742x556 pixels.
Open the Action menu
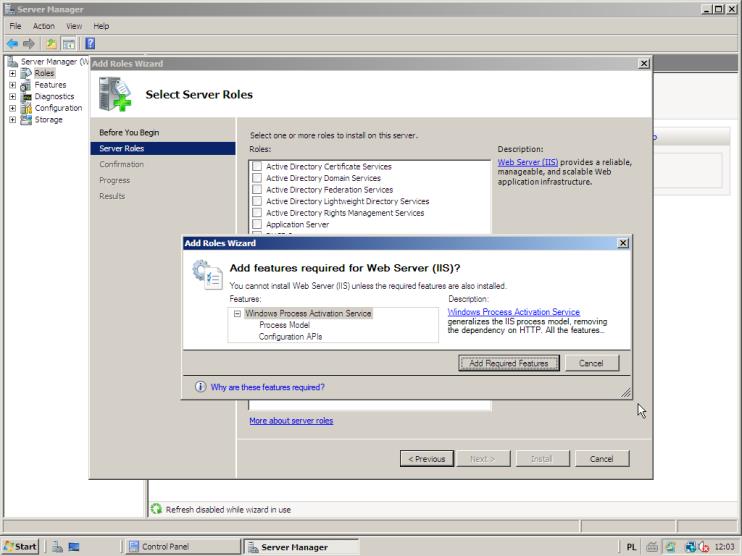(44, 26)
